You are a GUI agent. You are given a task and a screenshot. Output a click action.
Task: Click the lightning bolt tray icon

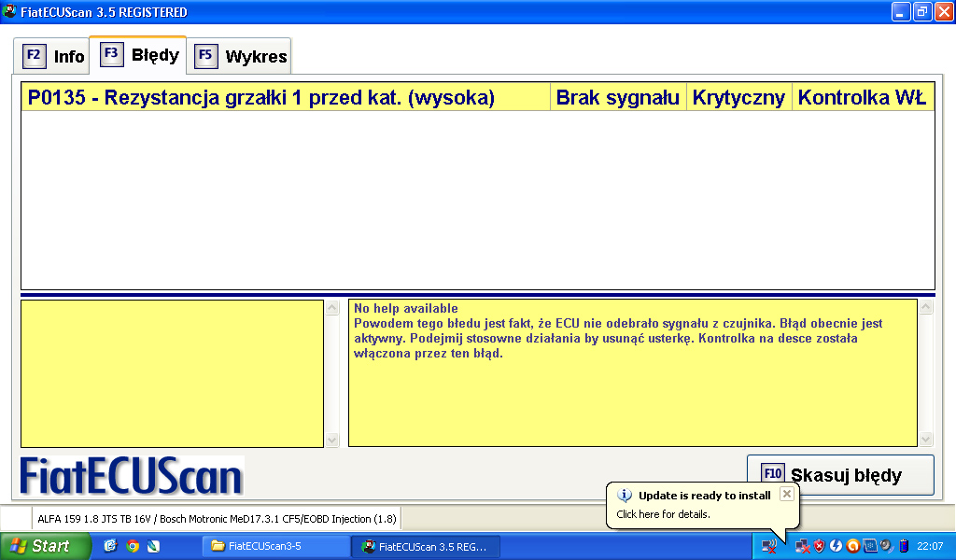pos(836,546)
